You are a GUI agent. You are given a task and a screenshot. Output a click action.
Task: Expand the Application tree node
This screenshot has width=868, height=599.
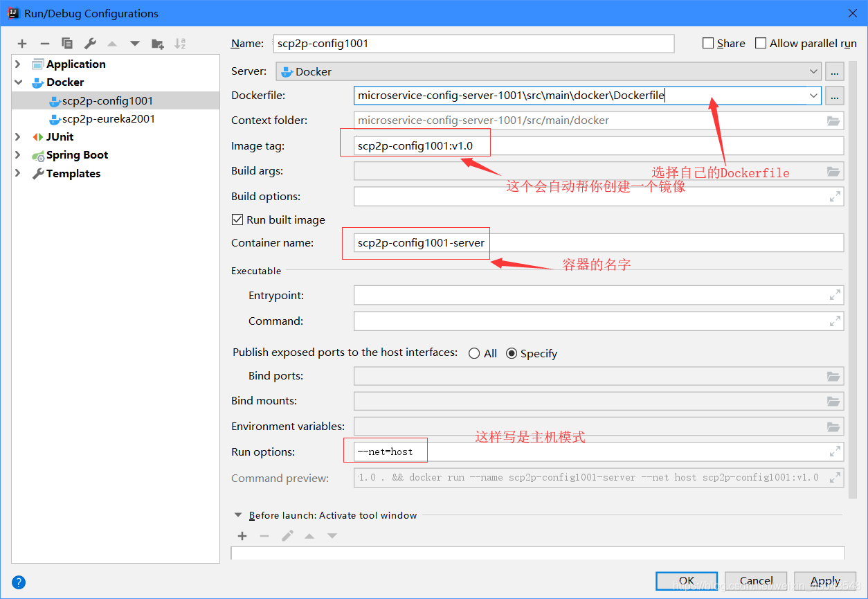coord(19,64)
